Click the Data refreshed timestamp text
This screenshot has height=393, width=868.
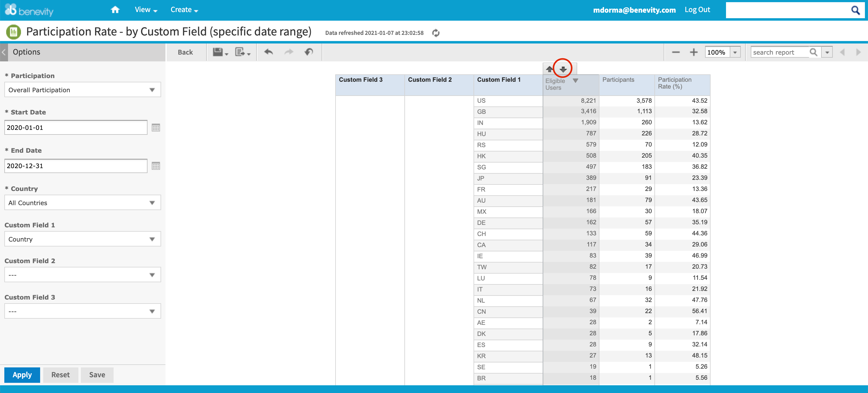[374, 33]
